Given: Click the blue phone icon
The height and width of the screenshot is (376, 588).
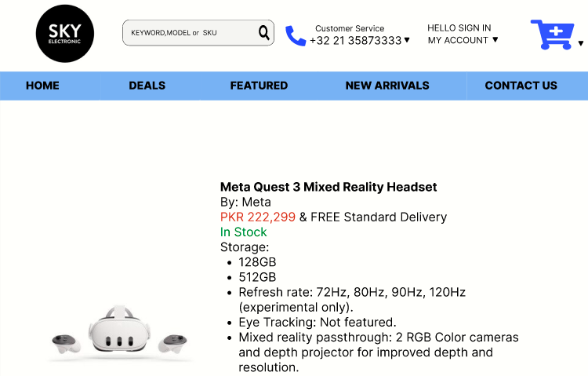Looking at the screenshot, I should pos(295,35).
